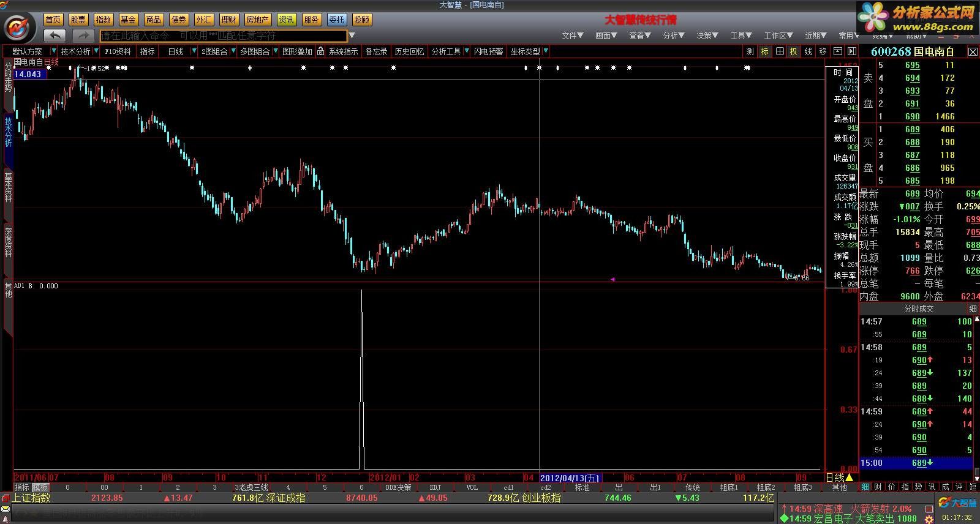Expand the 多图组合 dropdown arrow
Screen dimensions: 980x524
(x=276, y=51)
